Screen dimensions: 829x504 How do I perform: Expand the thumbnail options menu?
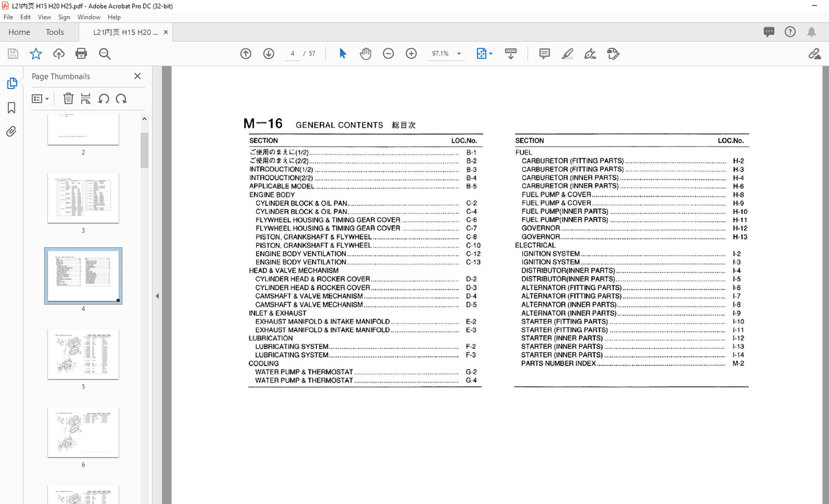40,98
